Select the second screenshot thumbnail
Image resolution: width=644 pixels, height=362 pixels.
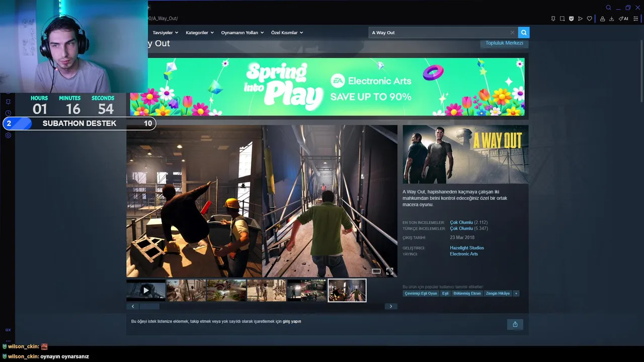pos(186,290)
